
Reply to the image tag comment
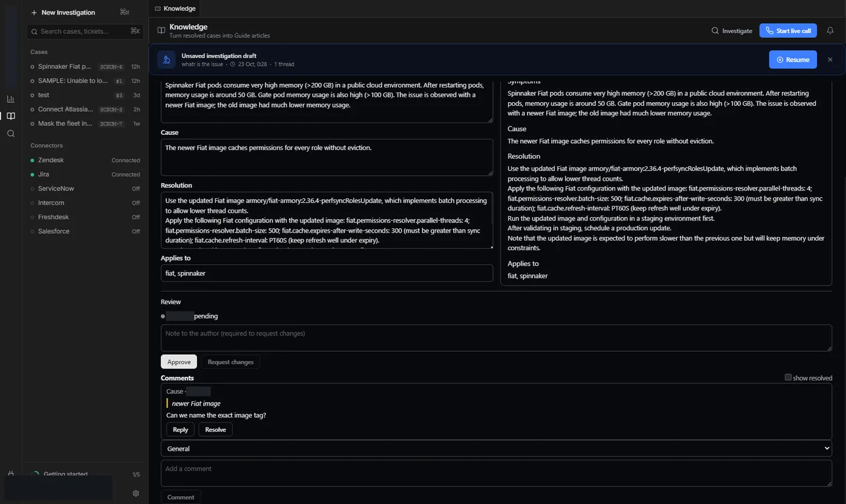(181, 430)
